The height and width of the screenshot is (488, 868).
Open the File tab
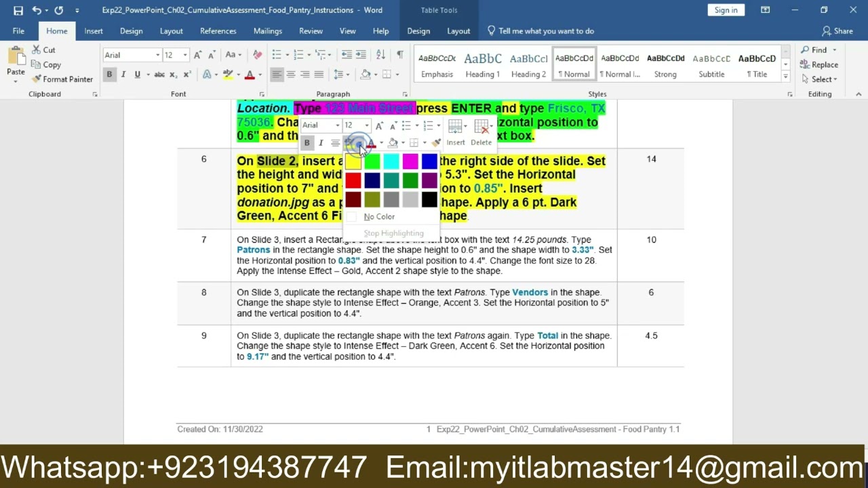(x=18, y=31)
